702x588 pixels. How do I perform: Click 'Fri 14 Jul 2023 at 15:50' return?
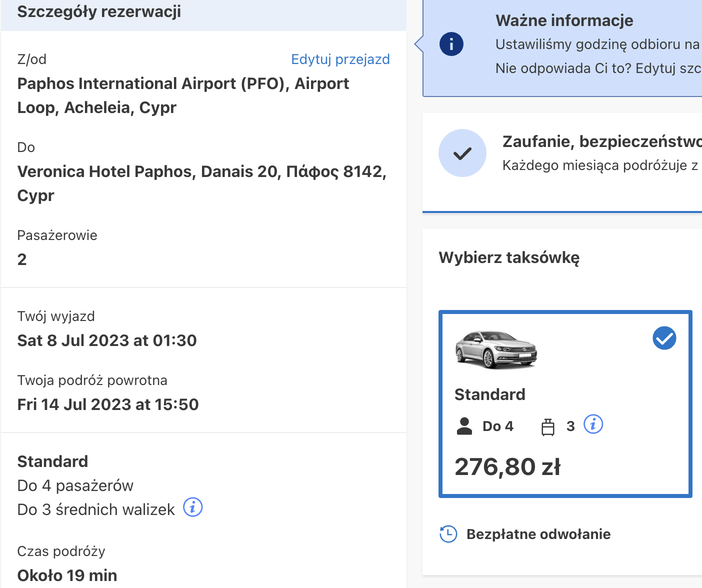[108, 404]
